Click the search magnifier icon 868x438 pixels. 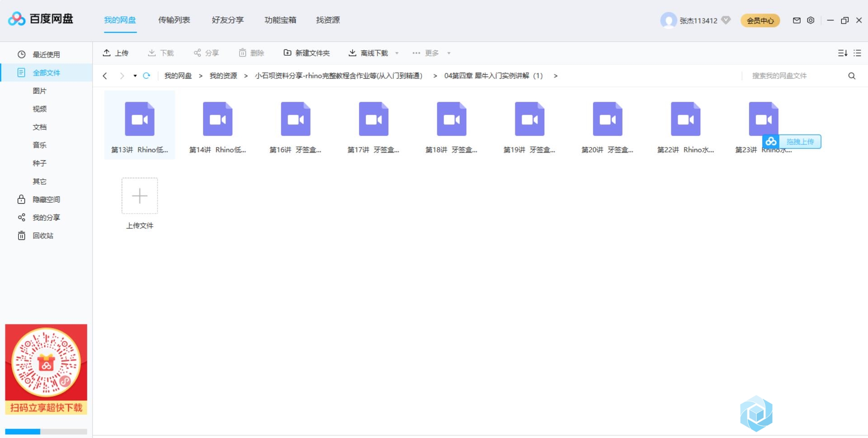852,76
